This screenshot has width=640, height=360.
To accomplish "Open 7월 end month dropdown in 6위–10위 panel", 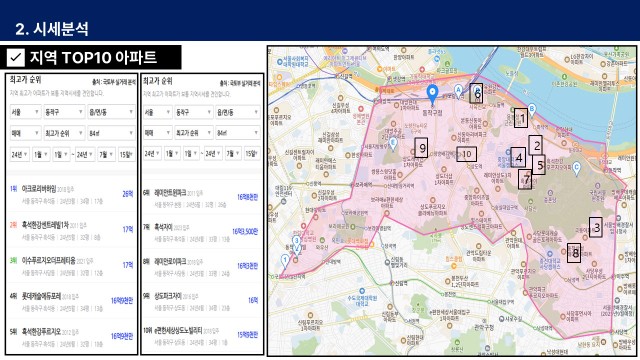I will pos(233,153).
